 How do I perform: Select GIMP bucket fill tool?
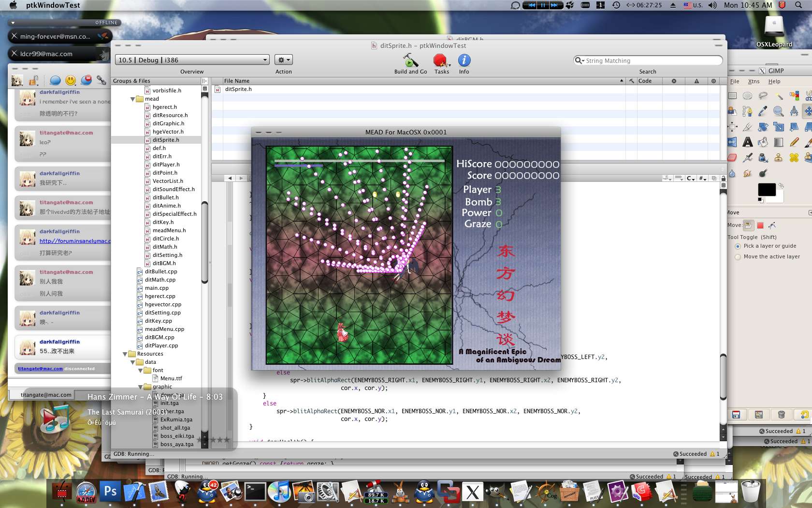(x=763, y=142)
